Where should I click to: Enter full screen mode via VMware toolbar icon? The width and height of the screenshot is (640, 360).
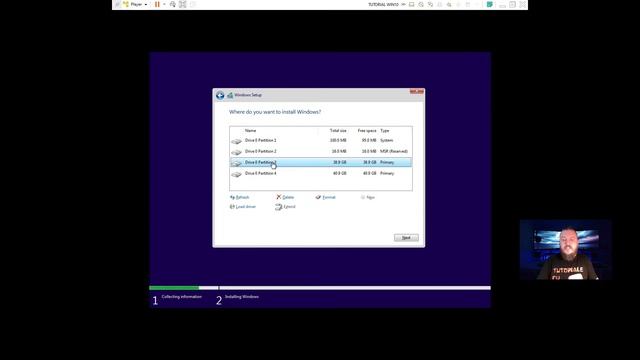[182, 4]
